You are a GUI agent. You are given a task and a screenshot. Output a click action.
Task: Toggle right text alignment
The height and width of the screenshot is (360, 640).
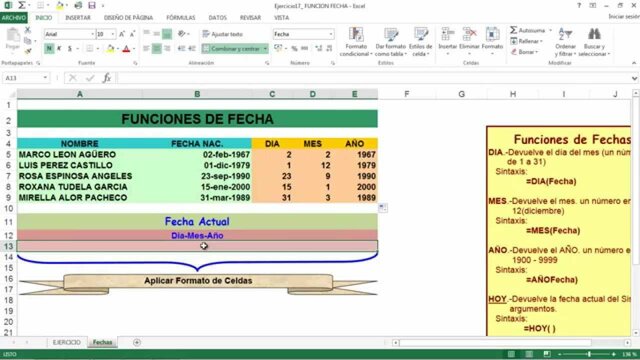tap(167, 49)
